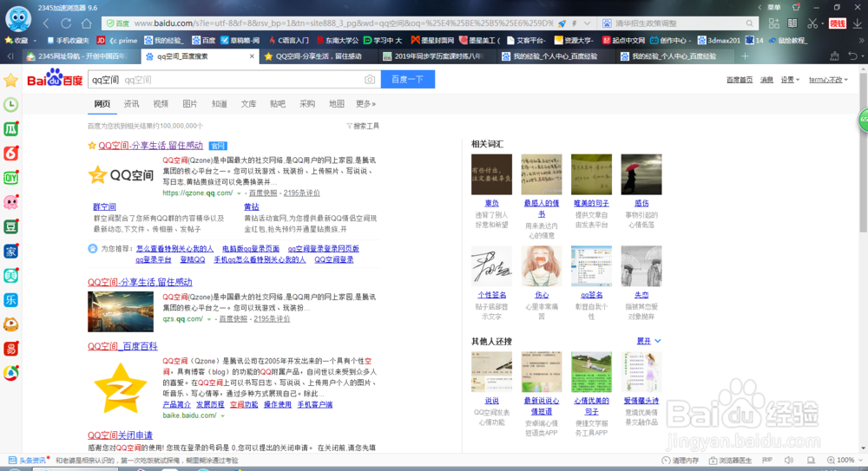Click 清理内存 in the status bar

[681, 460]
